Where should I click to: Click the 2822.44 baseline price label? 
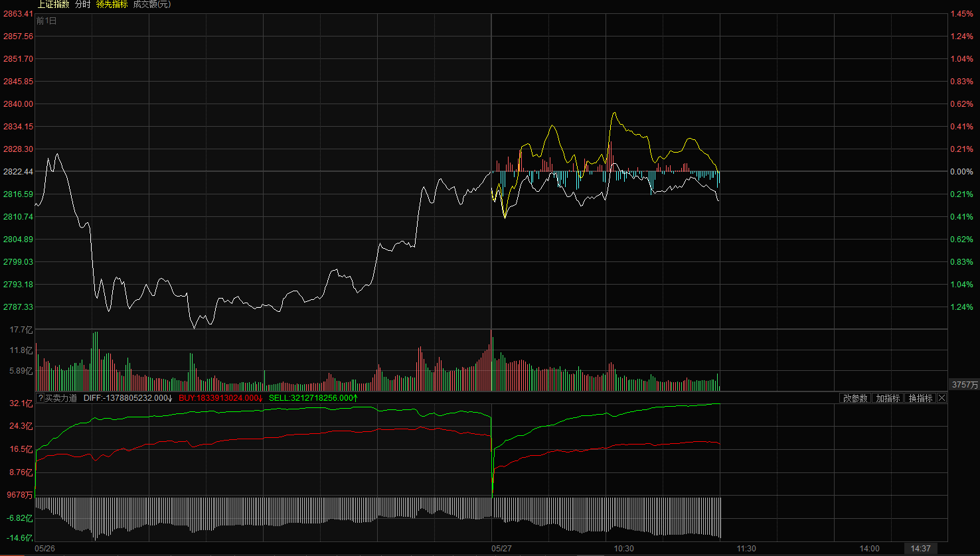(x=18, y=172)
